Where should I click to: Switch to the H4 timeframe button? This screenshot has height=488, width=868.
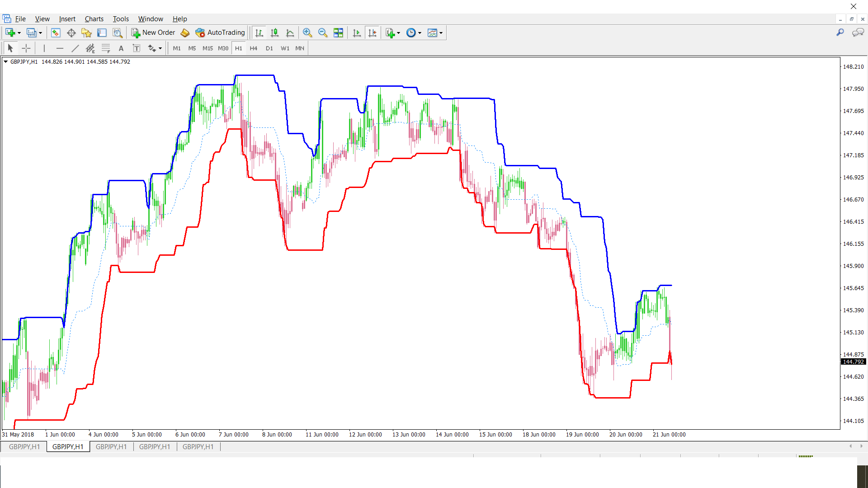(x=254, y=48)
